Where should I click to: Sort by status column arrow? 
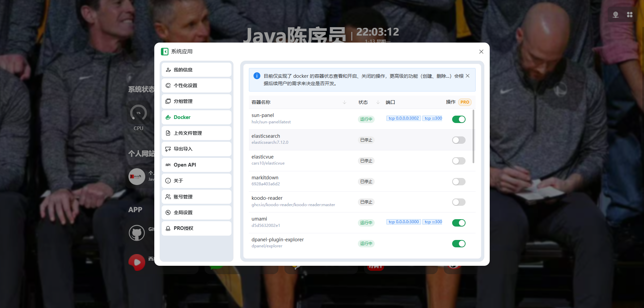[x=378, y=102]
